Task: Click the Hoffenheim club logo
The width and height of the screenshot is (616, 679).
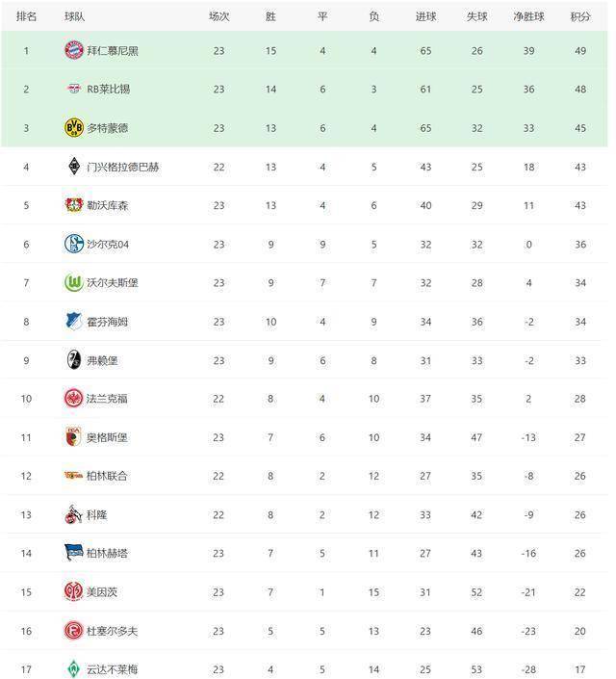Action: 74,321
